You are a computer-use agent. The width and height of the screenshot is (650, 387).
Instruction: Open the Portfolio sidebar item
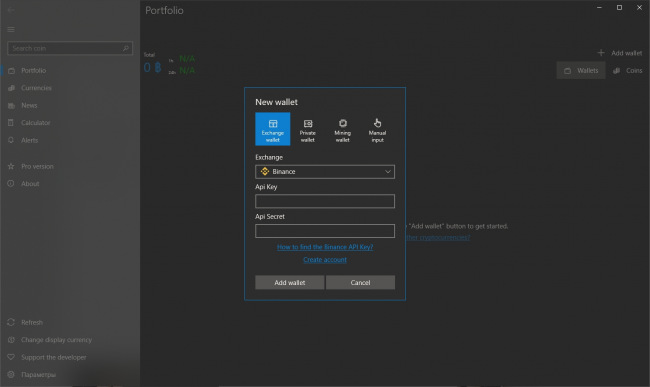pos(70,70)
